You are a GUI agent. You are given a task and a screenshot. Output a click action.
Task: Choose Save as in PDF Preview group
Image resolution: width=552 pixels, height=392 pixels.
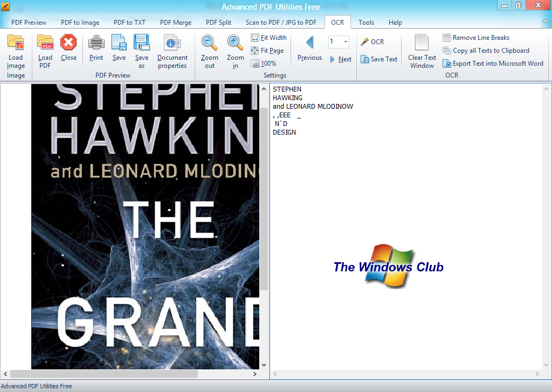[142, 51]
